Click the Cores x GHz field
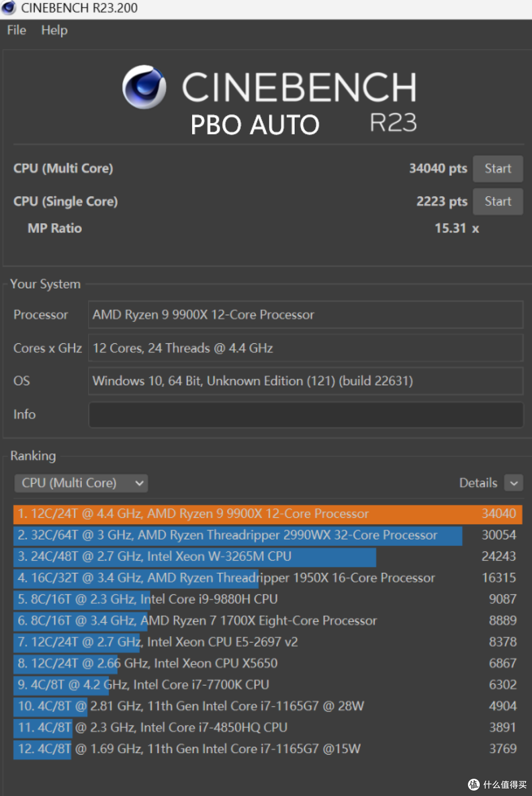This screenshot has width=532, height=796. point(305,348)
